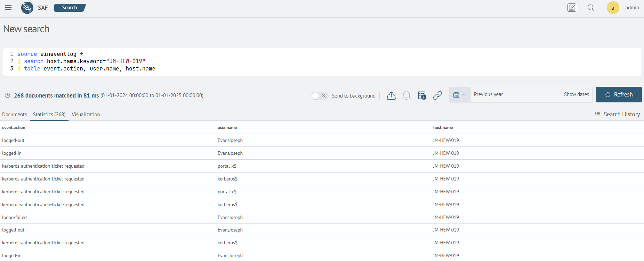Click first portal-x$ user cell
This screenshot has width=644, height=261.
click(227, 166)
